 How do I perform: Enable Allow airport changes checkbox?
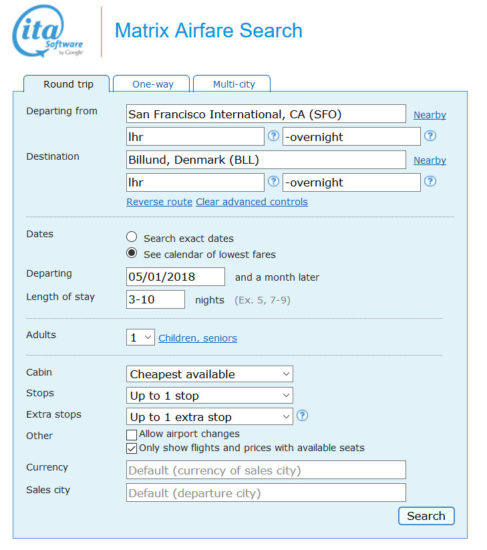132,435
